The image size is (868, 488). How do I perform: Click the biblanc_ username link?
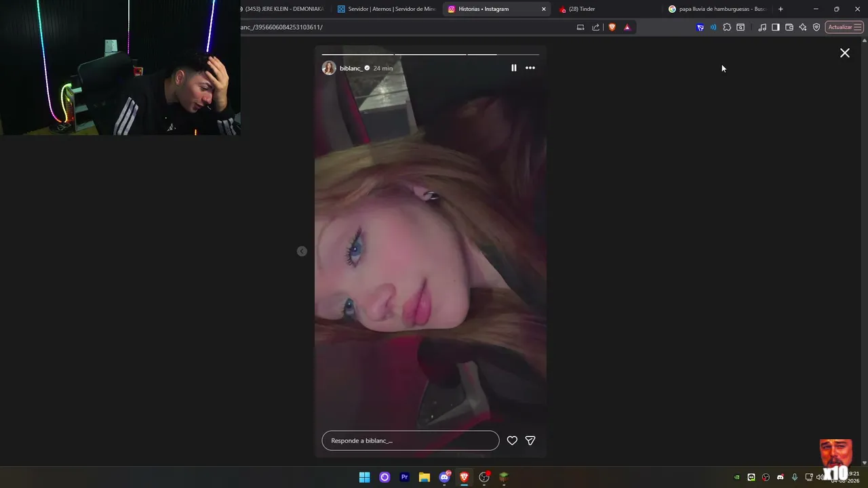[x=351, y=68]
